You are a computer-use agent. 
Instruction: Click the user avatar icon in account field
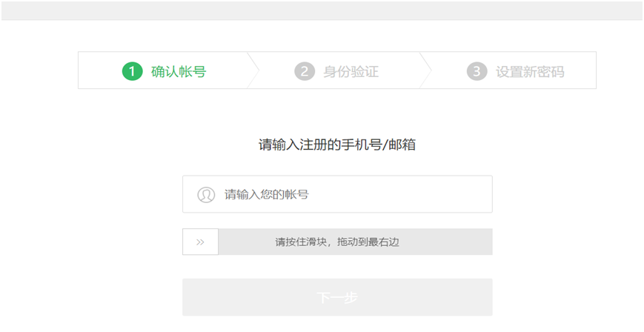[x=206, y=195]
